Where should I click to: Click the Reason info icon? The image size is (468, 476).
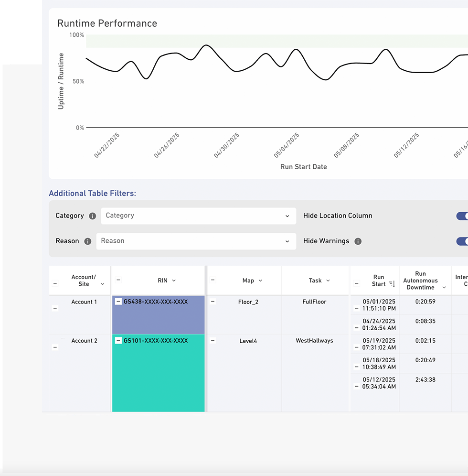[x=88, y=241]
